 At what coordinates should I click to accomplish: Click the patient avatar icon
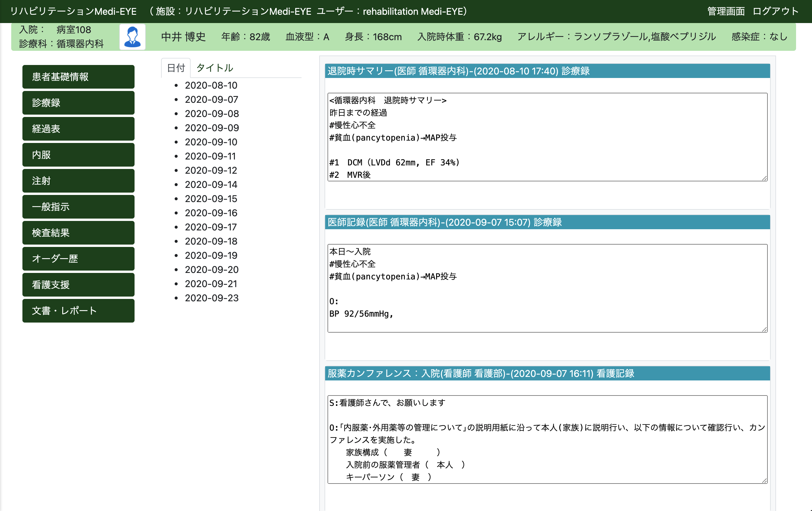tap(132, 37)
